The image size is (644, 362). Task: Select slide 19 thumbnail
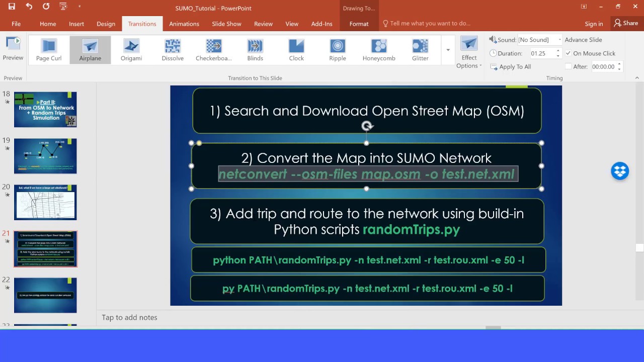(45, 156)
